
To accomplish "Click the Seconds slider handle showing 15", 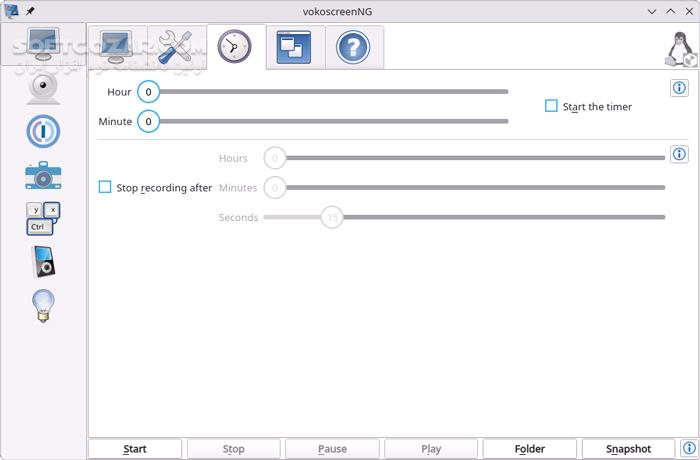I will pos(332,217).
